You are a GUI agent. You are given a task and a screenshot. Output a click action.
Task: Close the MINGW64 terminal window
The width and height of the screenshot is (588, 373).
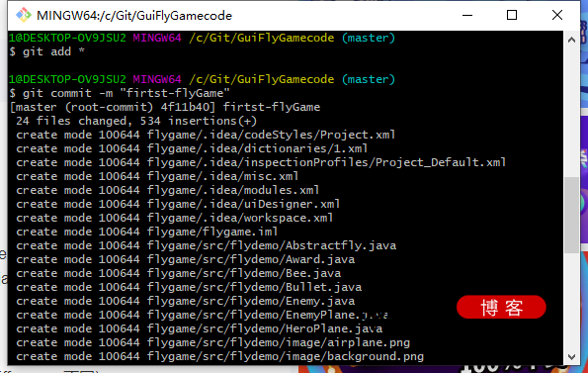(x=557, y=15)
